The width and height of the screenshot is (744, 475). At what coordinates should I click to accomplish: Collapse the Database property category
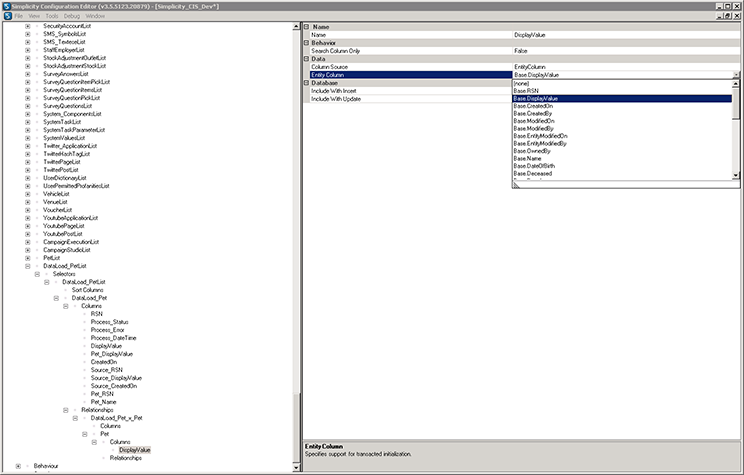[x=307, y=83]
